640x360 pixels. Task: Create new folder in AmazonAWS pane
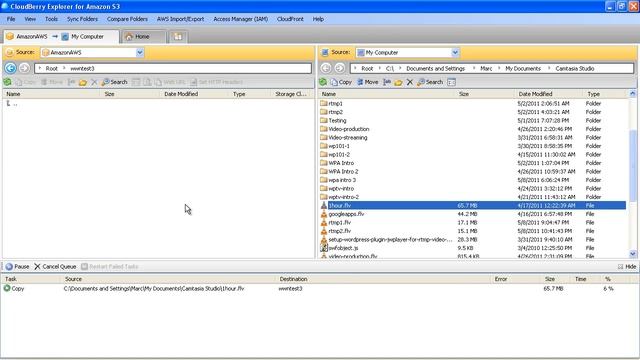(x=83, y=82)
